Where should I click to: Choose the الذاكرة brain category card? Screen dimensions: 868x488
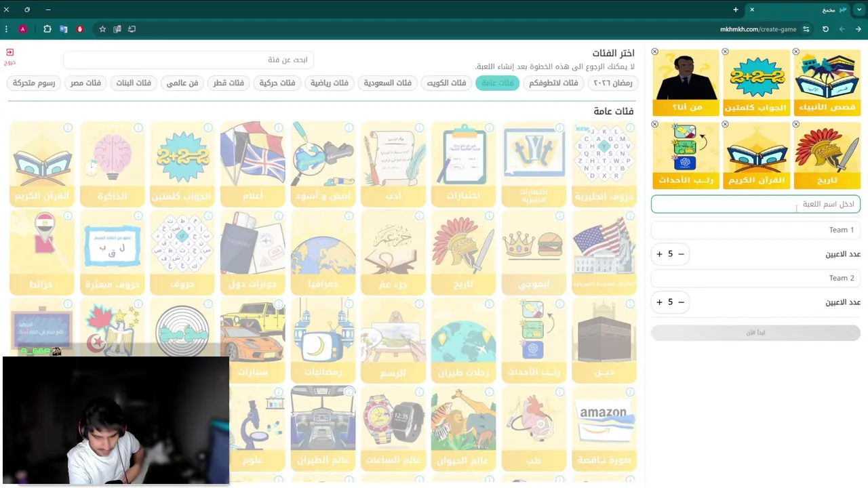click(112, 164)
